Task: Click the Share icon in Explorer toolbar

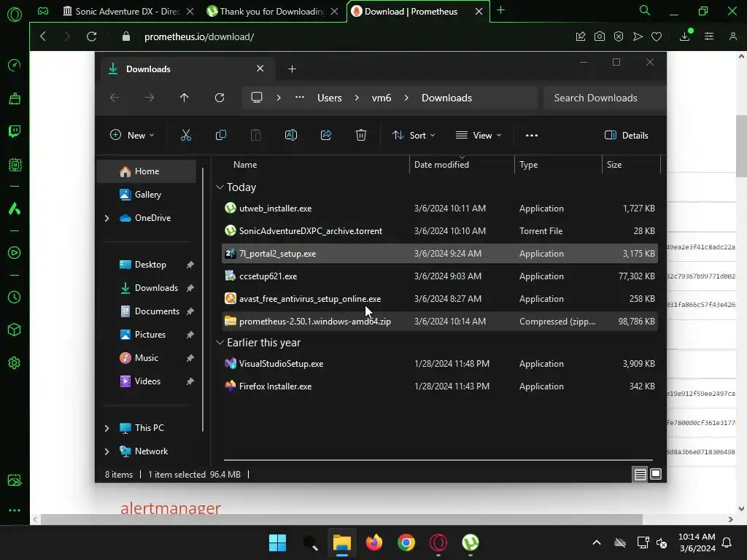Action: (x=326, y=135)
